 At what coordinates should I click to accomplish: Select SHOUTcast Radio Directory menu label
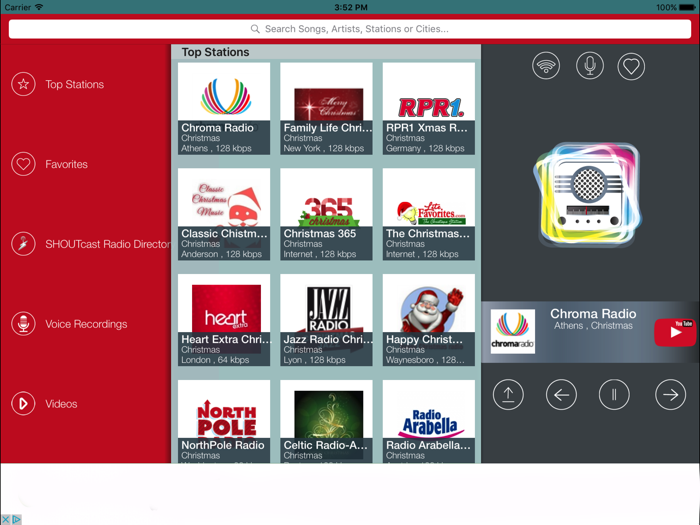108,244
